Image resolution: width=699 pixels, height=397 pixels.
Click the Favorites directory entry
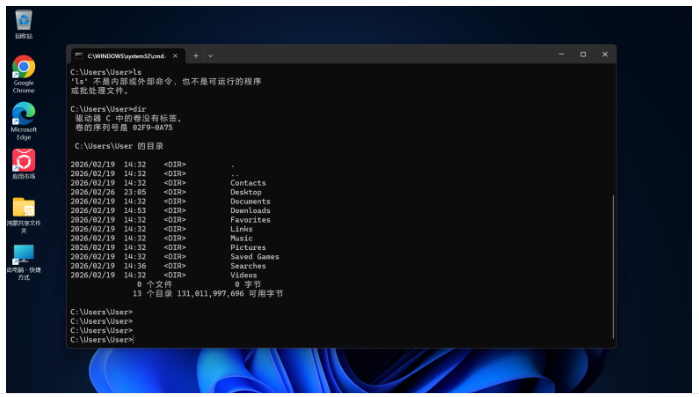[250, 220]
